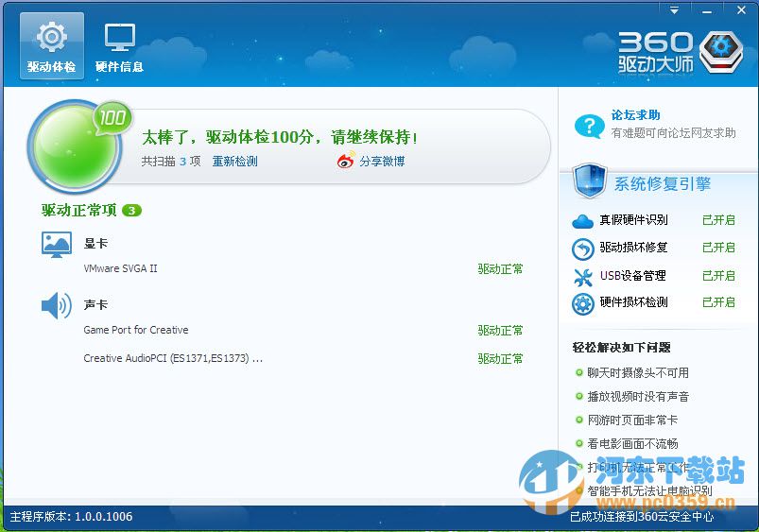Image resolution: width=759 pixels, height=532 pixels.
Task: Click the USB设备管理 tools icon
Action: point(583,277)
